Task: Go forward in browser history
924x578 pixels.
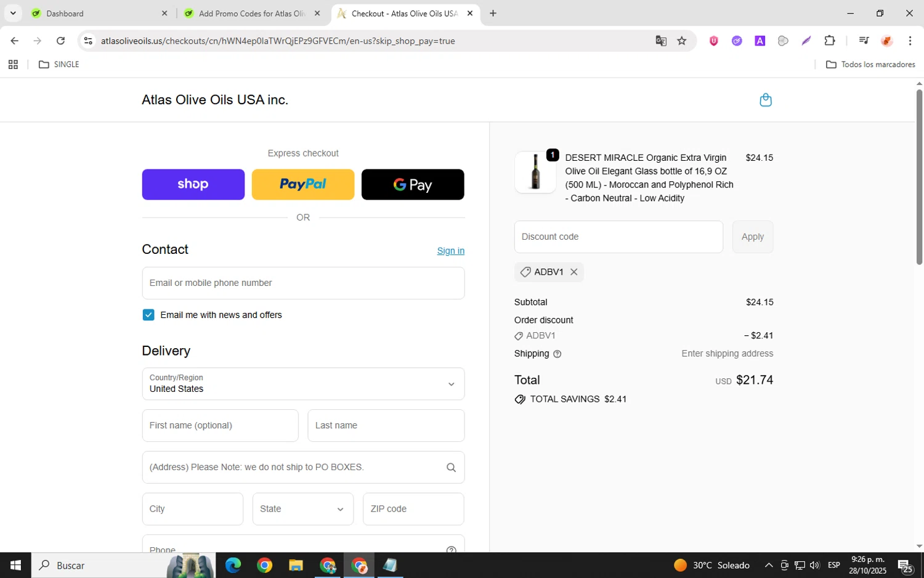Action: 38,41
